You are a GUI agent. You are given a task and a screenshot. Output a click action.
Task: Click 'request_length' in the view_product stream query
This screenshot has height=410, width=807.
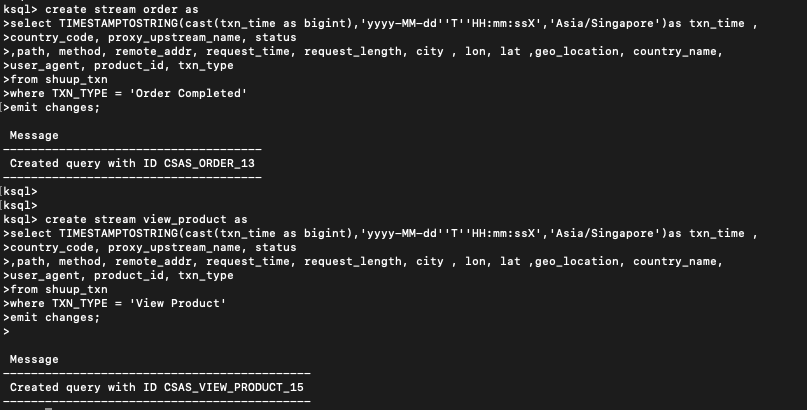[353, 261]
